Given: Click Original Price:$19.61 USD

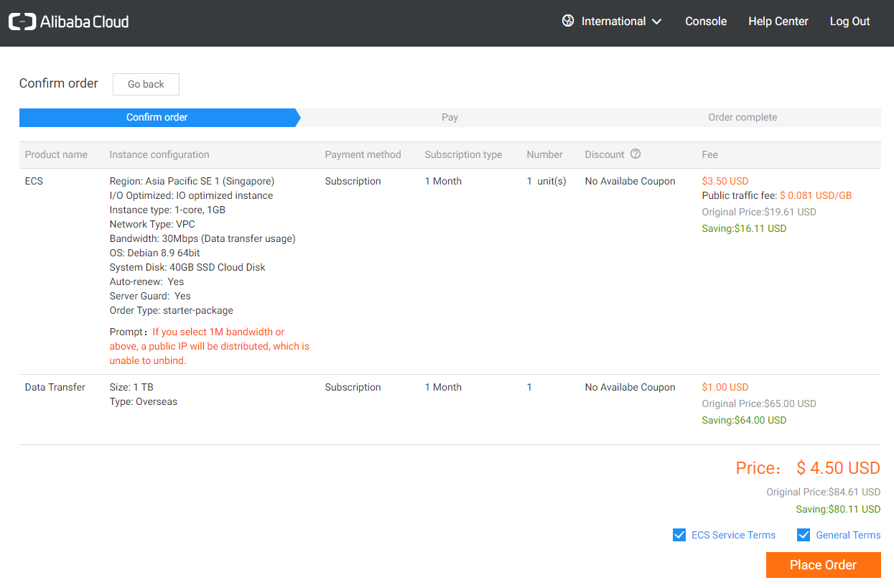Looking at the screenshot, I should pyautogui.click(x=759, y=212).
